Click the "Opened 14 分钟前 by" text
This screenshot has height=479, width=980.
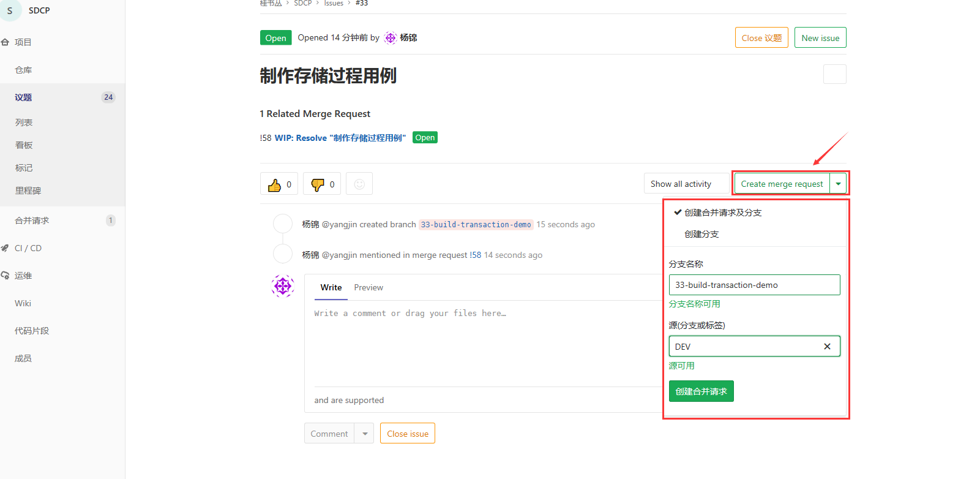point(339,38)
